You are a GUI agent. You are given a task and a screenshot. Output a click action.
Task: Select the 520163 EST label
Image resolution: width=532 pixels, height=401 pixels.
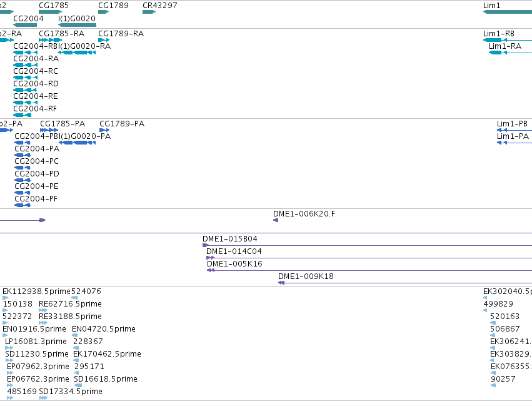tap(505, 317)
